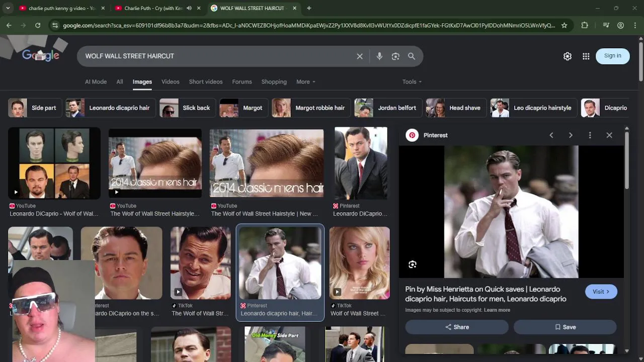
Task: Open Chrome profile icon
Action: click(621, 25)
